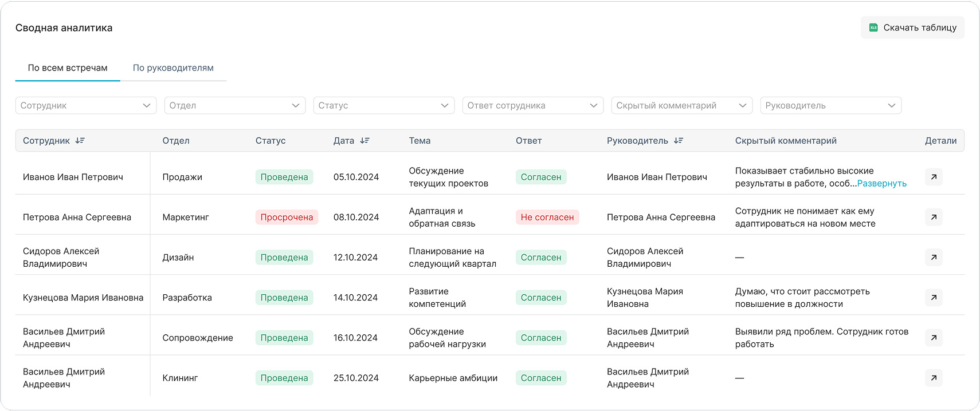Click comment Выявили ряд проблем
This screenshot has height=411, width=980.
(822, 338)
